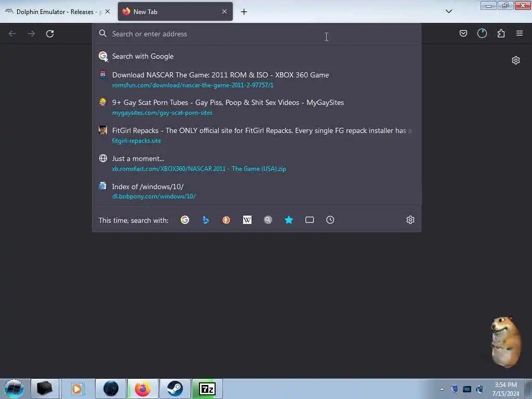Search this time with DuckDuckGo icon
Viewport: 532px width, 399px height.
[x=227, y=220]
